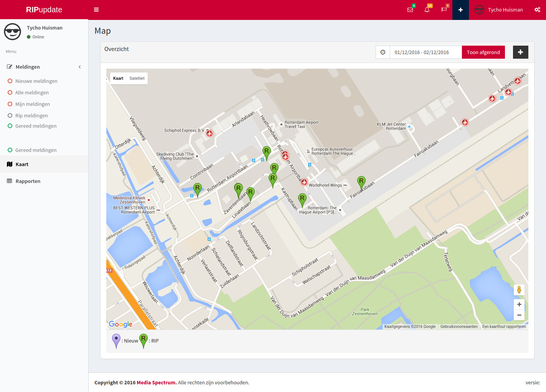Toggle the sidebar hamburger menu
Image resolution: width=546 pixels, height=392 pixels.
coord(96,10)
